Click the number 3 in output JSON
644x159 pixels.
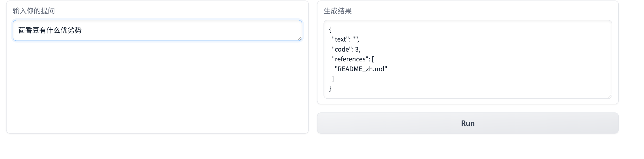(357, 49)
